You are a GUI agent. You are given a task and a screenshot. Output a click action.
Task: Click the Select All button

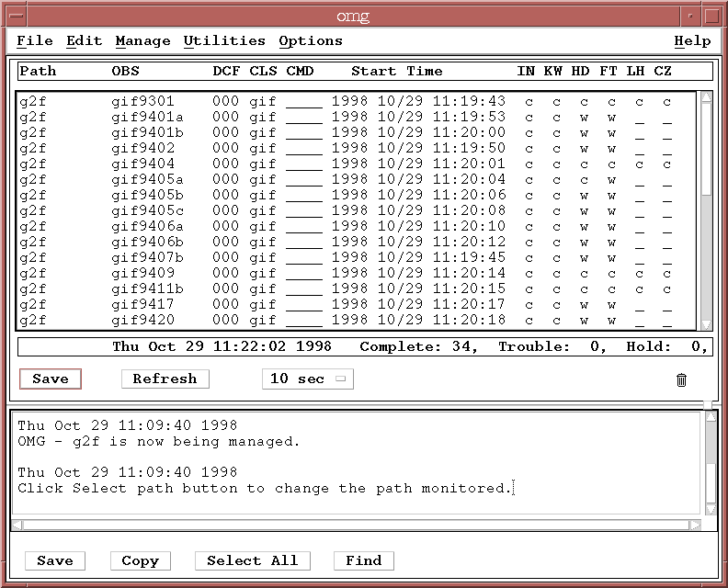tap(252, 561)
